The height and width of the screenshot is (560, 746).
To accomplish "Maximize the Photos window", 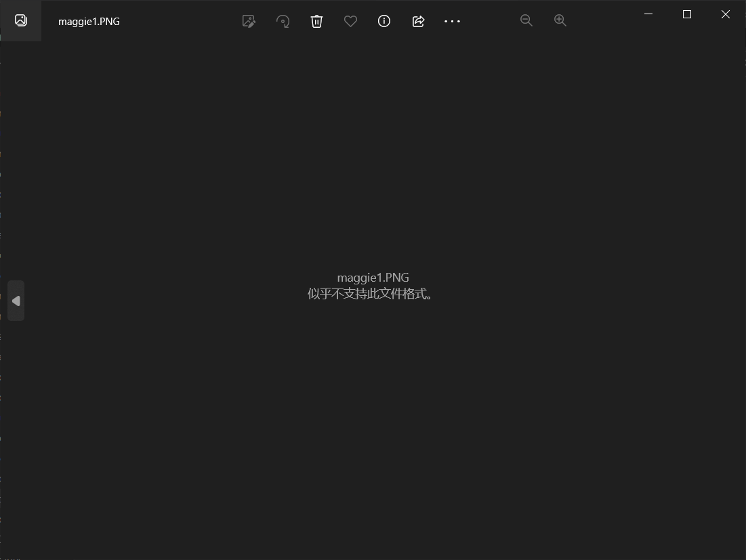I will 686,14.
